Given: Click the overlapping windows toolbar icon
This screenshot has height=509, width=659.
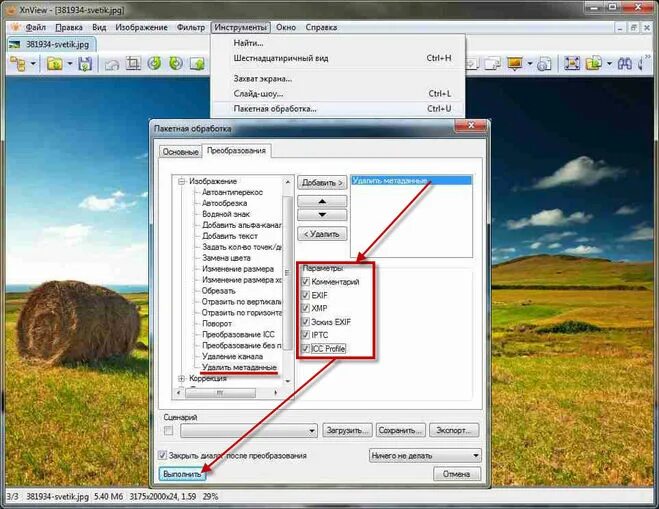Looking at the screenshot, I should pos(493,64).
